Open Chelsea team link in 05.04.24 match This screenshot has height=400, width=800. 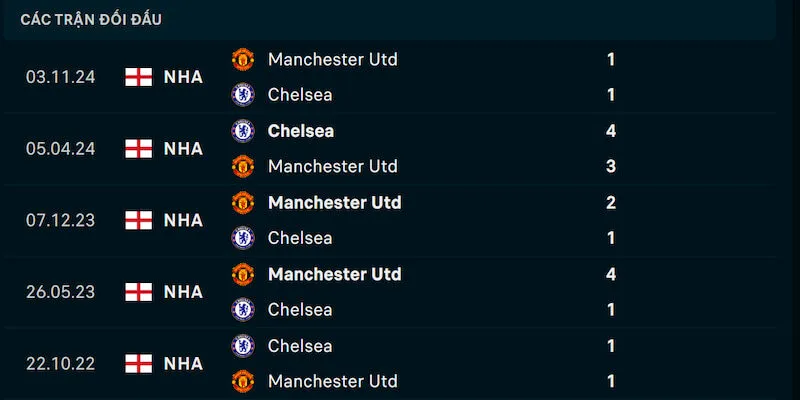pyautogui.click(x=300, y=131)
